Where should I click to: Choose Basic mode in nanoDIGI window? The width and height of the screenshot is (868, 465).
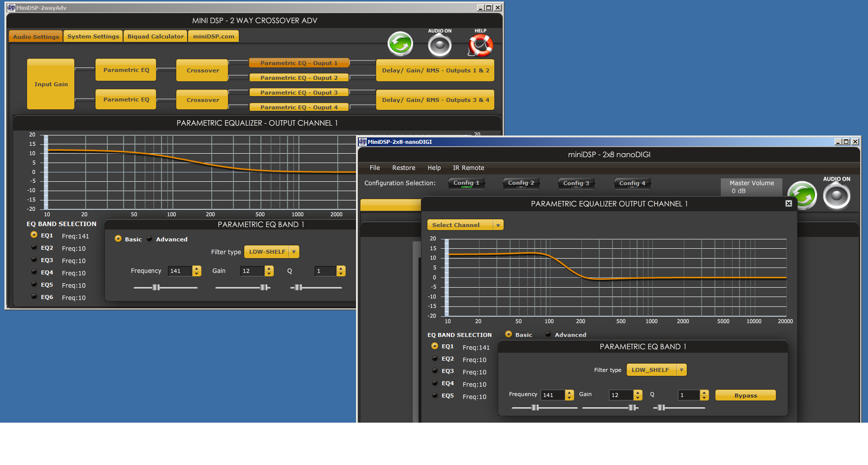pyautogui.click(x=509, y=334)
